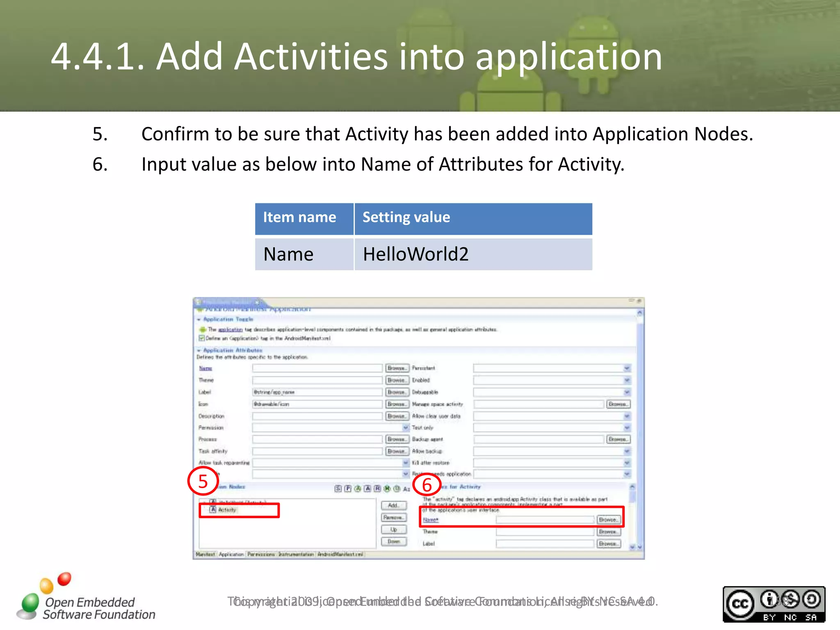This screenshot has width=840, height=630.
Task: Click the Description input field
Action: [317, 416]
